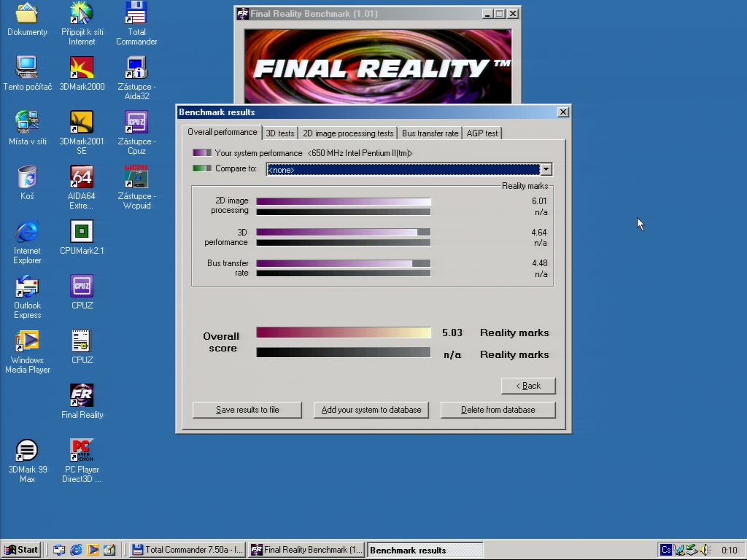747x560 pixels.
Task: Click the overall score value 5.03
Action: [452, 332]
